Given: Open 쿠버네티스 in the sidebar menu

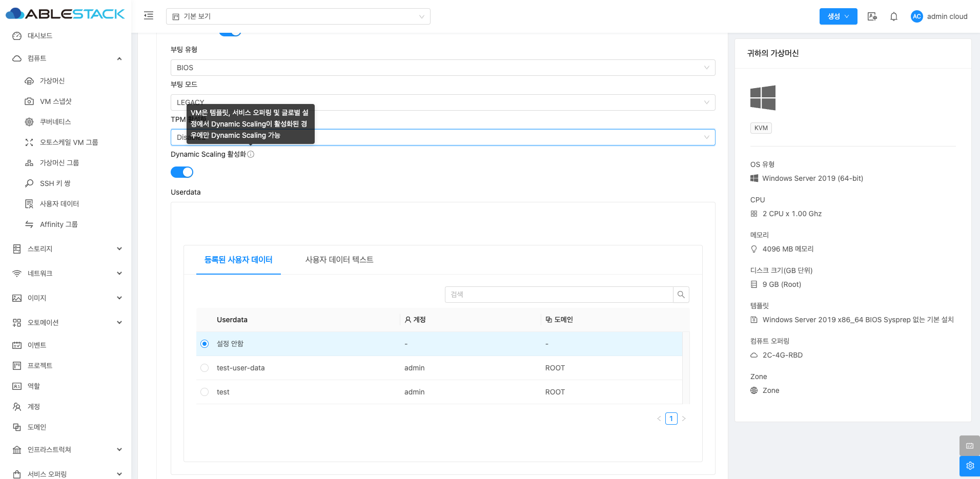Looking at the screenshot, I should [x=55, y=122].
